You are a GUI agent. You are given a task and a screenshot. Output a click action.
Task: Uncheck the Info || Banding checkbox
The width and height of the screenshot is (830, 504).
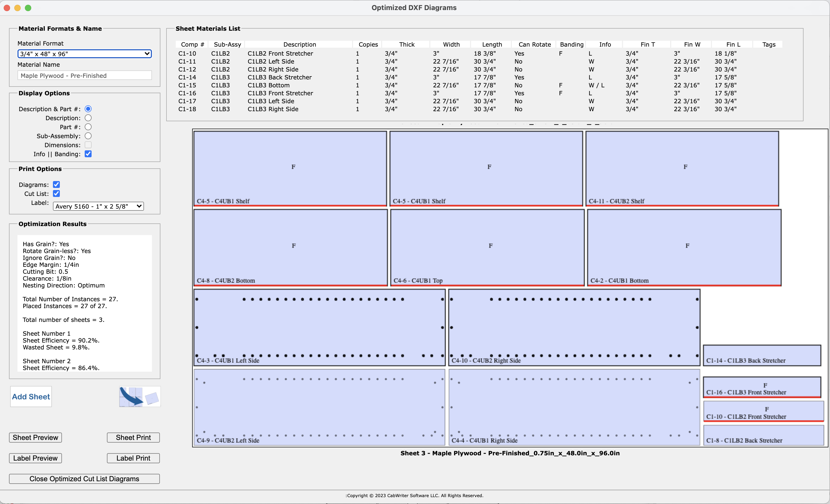88,154
